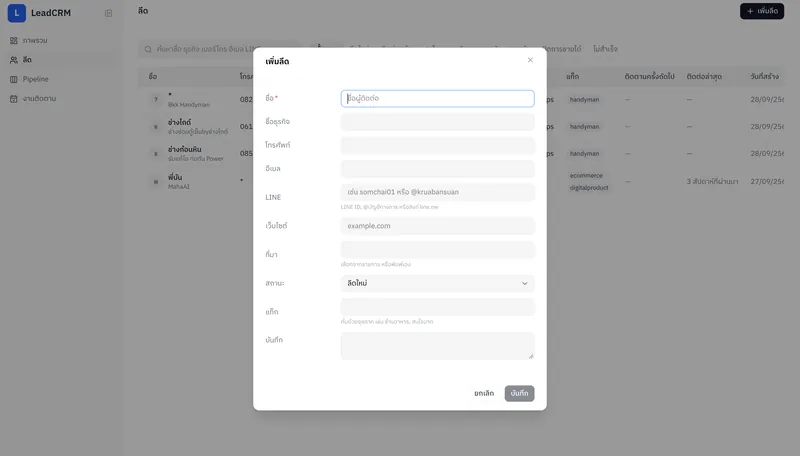This screenshot has height=456, width=800.
Task: Open ภาพรวม overview in sidebar
Action: (61, 40)
